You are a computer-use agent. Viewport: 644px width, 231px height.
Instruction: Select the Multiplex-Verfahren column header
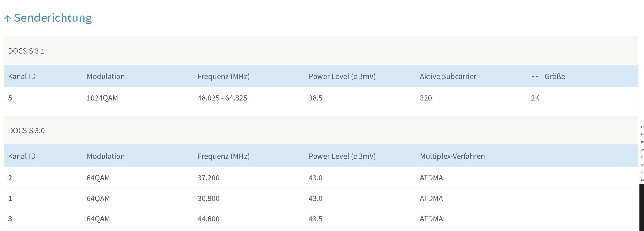point(452,156)
